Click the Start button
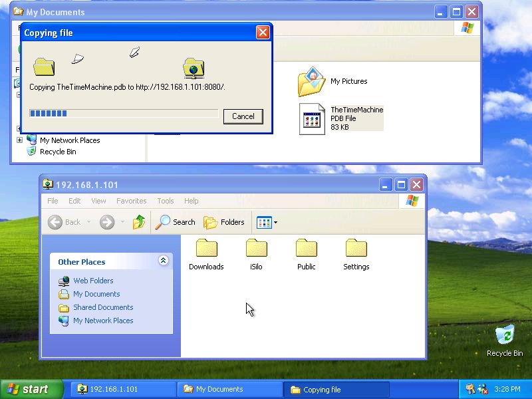This screenshot has width=532, height=399. tap(32, 389)
